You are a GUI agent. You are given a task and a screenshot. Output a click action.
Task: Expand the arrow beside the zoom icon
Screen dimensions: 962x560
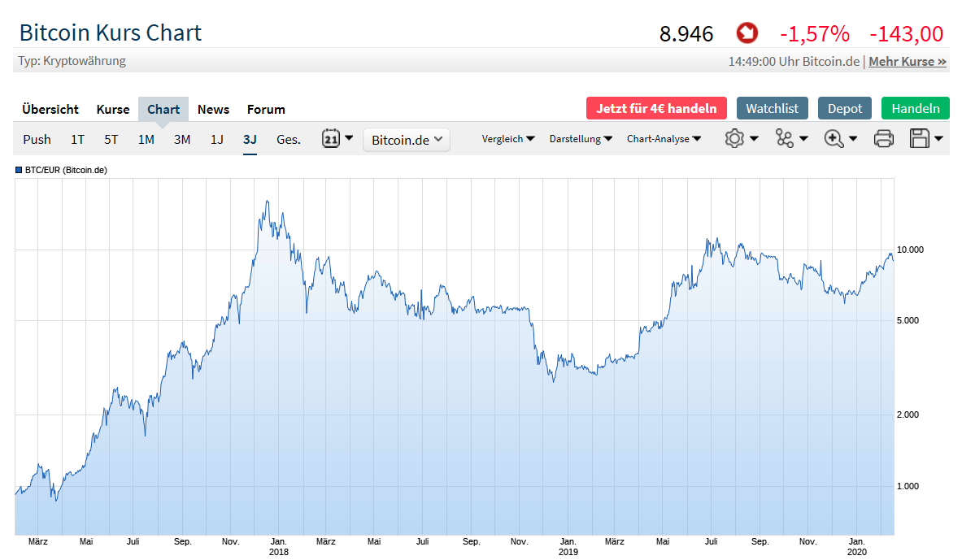[x=853, y=139]
